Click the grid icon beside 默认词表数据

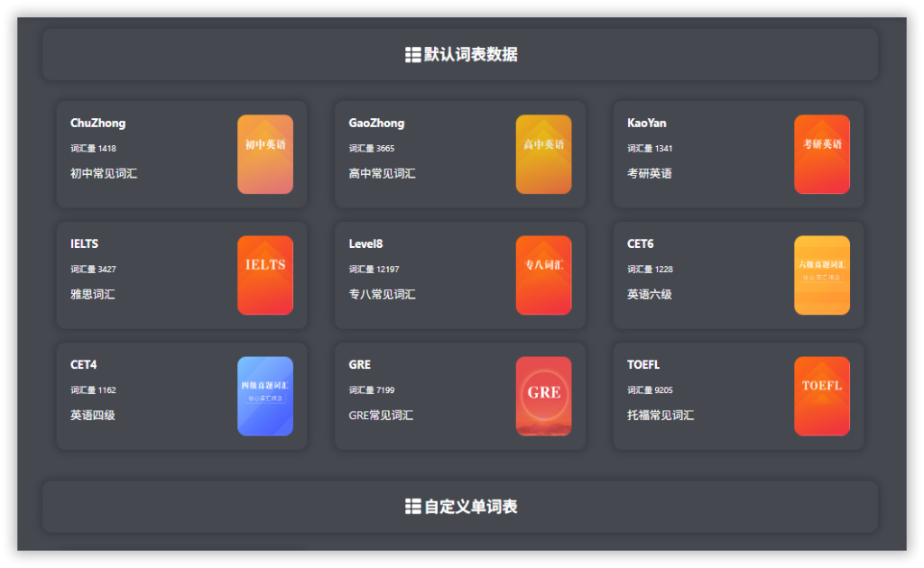pyautogui.click(x=413, y=55)
